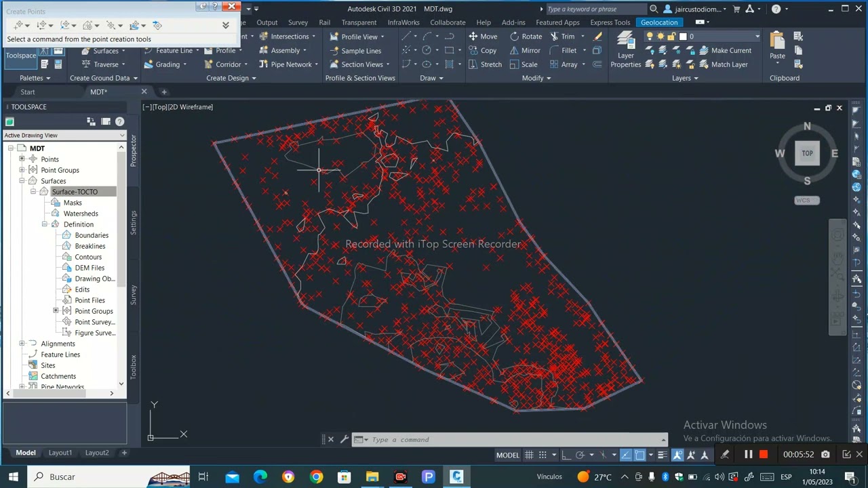
Task: Click the Type a keyword search field
Action: pyautogui.click(x=595, y=9)
